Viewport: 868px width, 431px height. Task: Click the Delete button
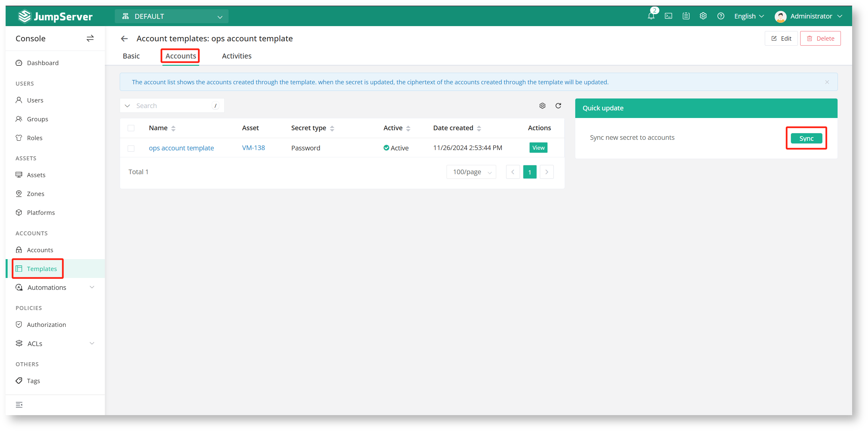tap(820, 38)
